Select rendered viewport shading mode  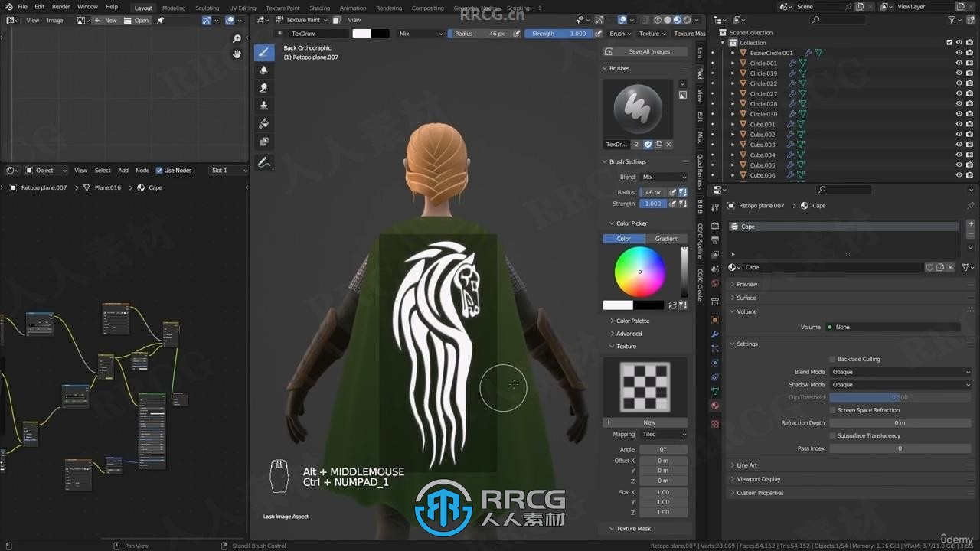[x=686, y=20]
